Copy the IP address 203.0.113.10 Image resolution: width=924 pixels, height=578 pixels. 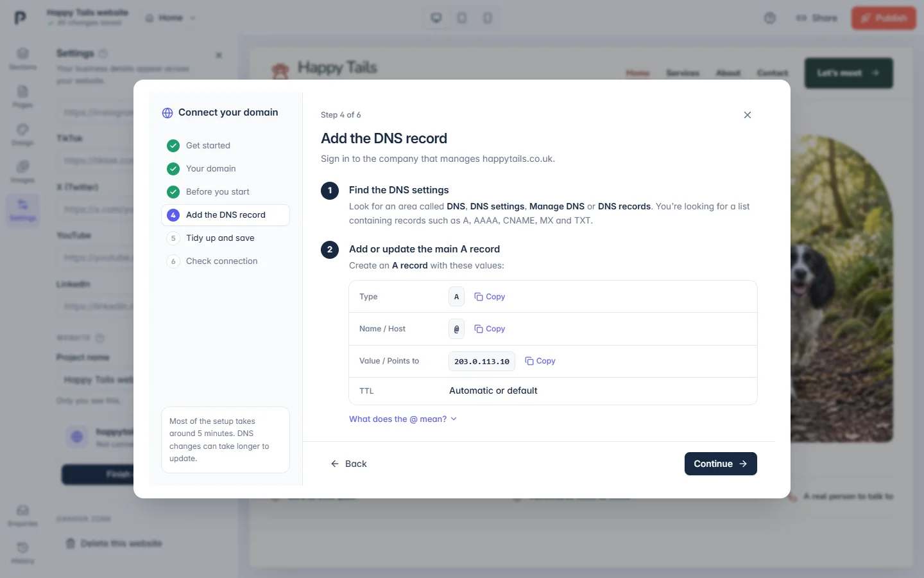(540, 361)
